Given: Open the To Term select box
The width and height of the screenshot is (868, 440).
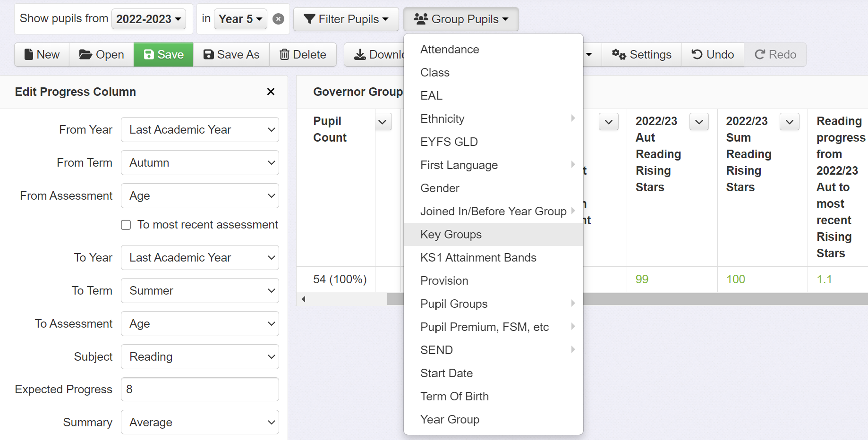Looking at the screenshot, I should coord(200,291).
